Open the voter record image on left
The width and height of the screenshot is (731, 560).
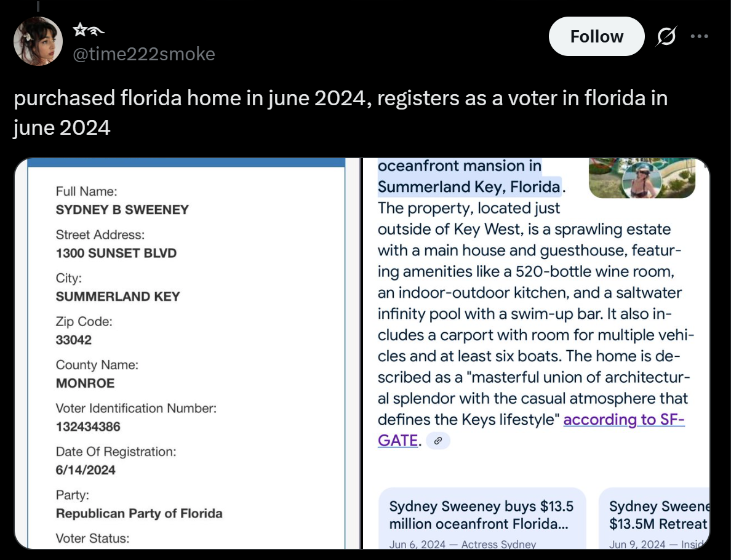pyautogui.click(x=187, y=354)
